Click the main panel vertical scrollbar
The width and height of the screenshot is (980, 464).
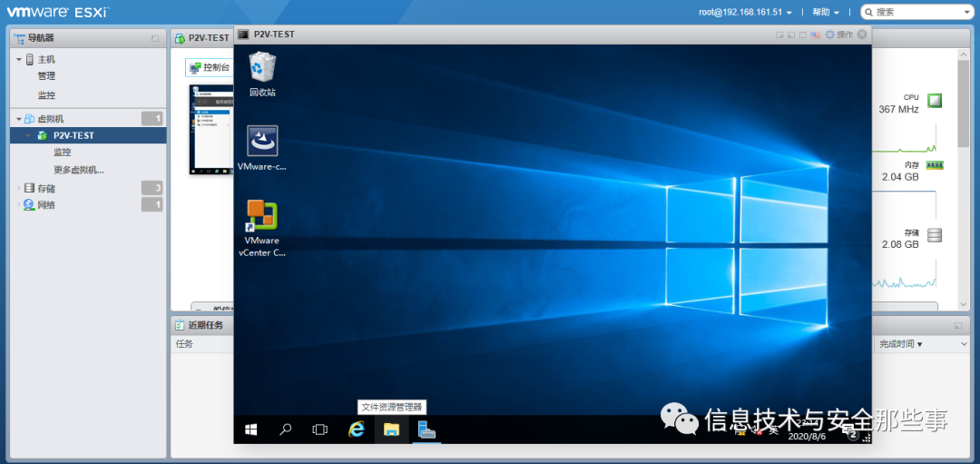pos(964,104)
